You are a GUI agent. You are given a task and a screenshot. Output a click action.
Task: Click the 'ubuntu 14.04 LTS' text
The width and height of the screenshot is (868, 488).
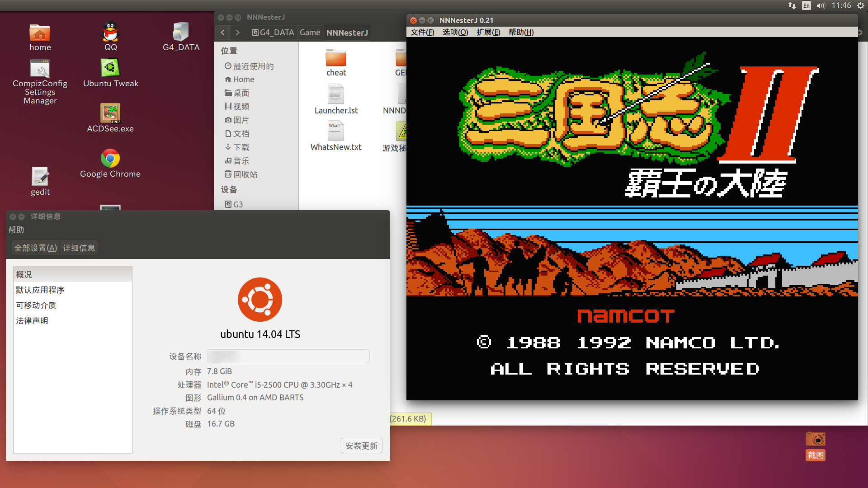(260, 334)
